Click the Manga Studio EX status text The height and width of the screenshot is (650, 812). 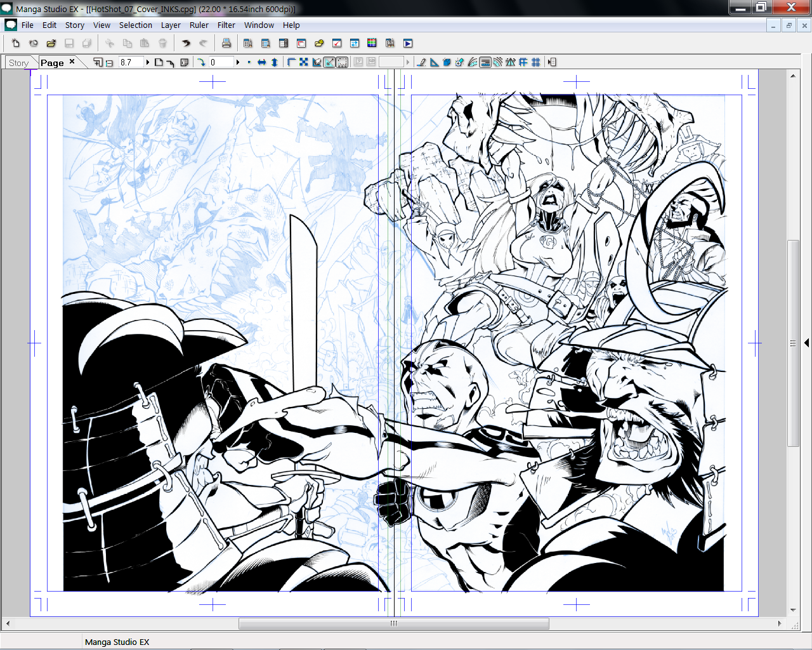click(x=117, y=642)
